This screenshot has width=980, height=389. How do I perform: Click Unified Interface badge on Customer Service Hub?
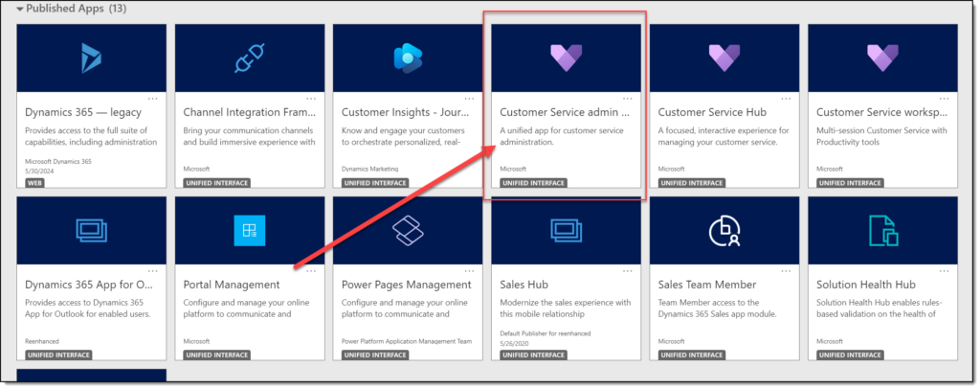click(x=691, y=183)
